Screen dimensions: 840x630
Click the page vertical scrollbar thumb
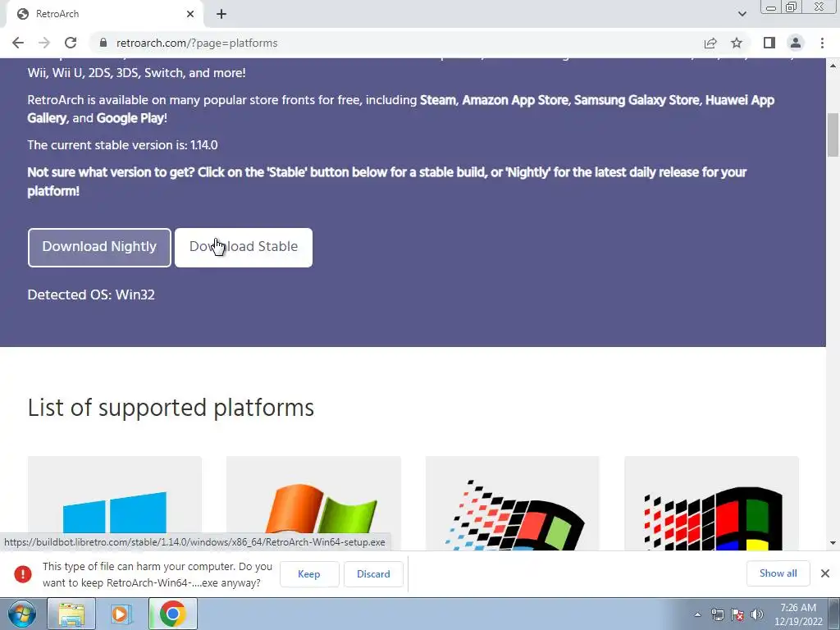tap(833, 135)
